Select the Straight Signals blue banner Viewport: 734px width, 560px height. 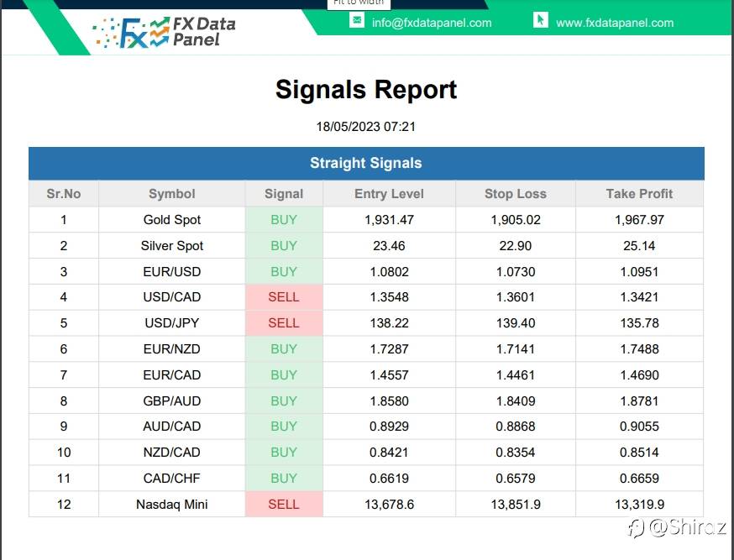[366, 163]
